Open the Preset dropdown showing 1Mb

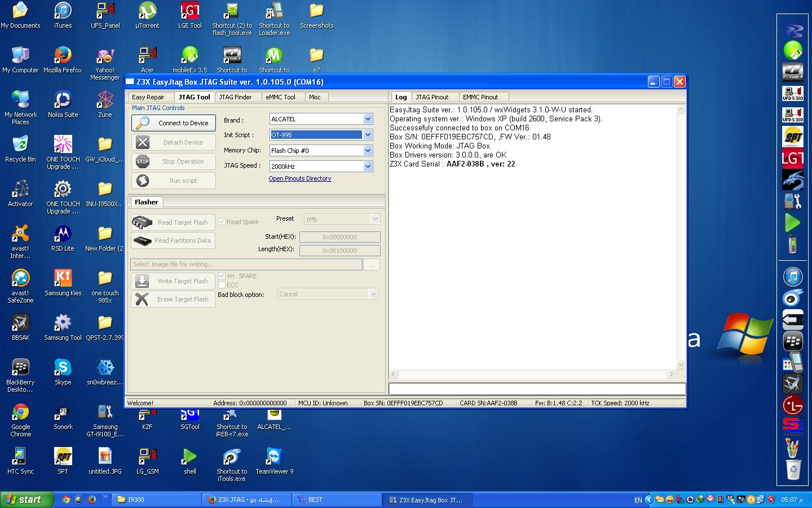(x=342, y=219)
